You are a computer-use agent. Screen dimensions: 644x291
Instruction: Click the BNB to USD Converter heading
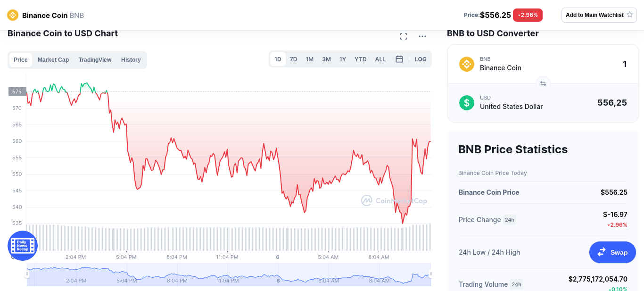[x=493, y=33]
